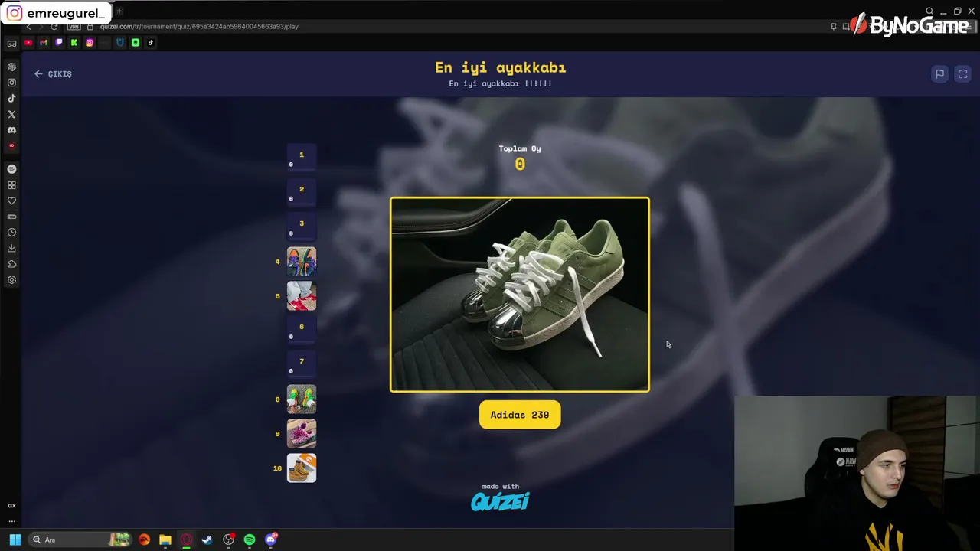Image resolution: width=980 pixels, height=551 pixels.
Task: Open downloads icon in sidebar
Action: [x=11, y=248]
